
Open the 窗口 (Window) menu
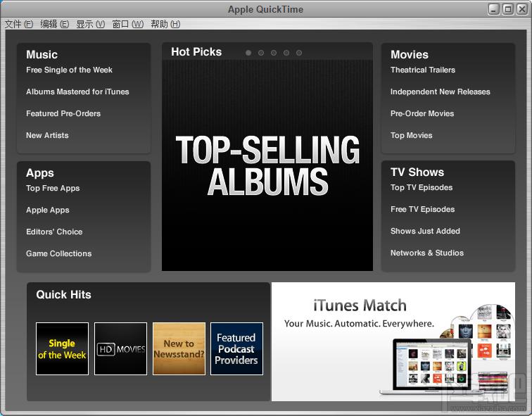(127, 24)
